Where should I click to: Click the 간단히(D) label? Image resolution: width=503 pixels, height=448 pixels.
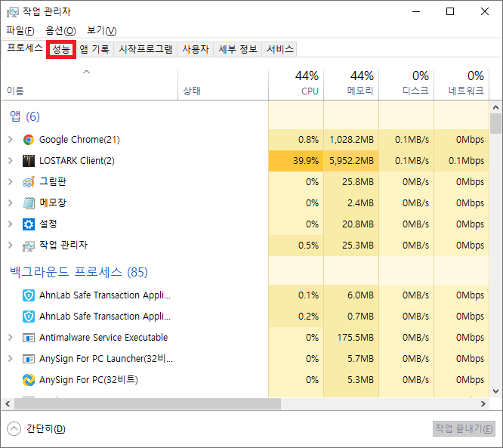pyautogui.click(x=46, y=429)
